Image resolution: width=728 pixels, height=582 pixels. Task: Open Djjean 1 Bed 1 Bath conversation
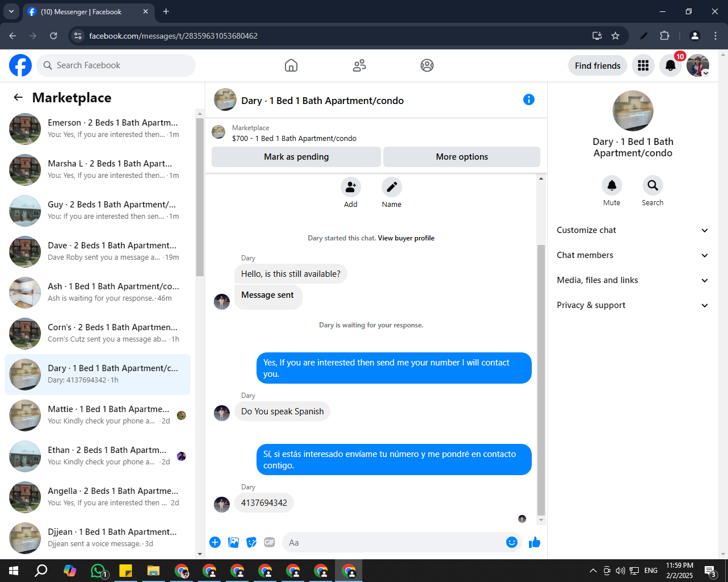pos(97,538)
